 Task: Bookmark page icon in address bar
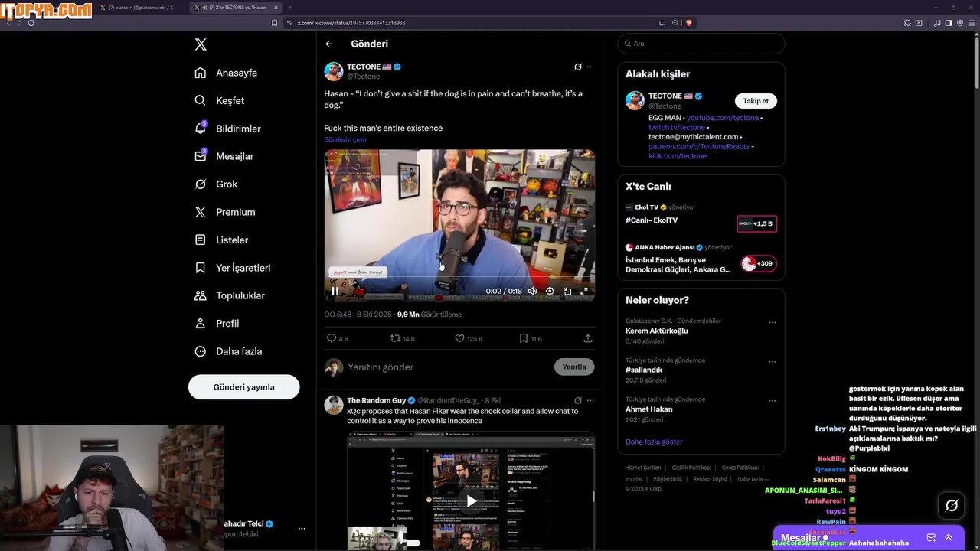274,23
